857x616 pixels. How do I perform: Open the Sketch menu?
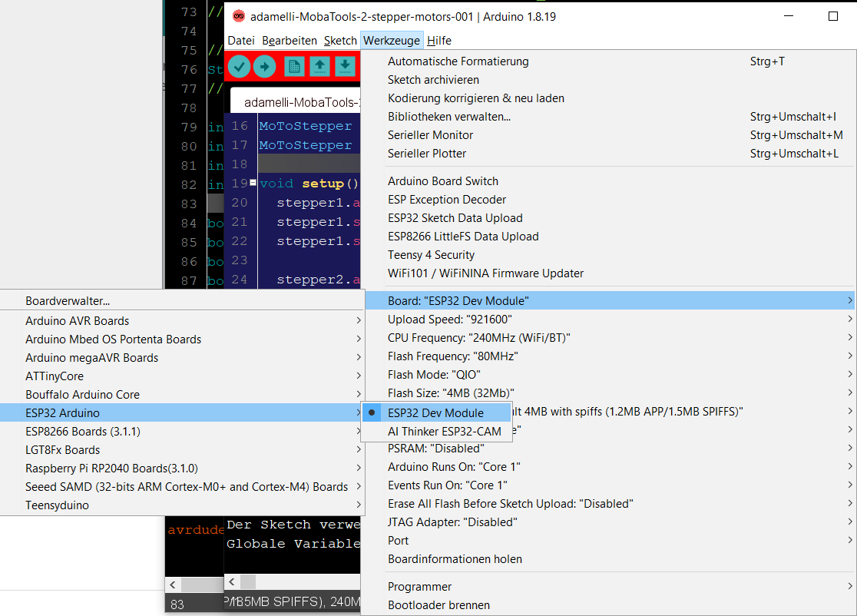click(340, 41)
